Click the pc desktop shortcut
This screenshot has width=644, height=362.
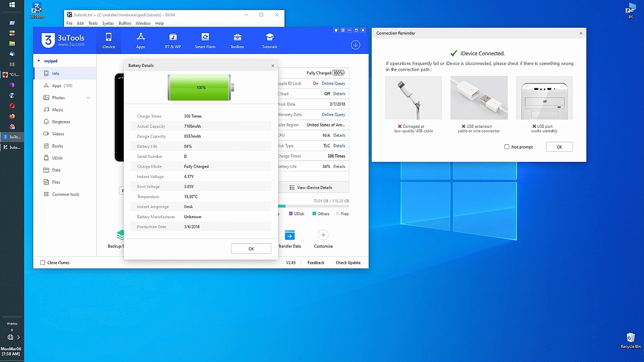pos(631,11)
